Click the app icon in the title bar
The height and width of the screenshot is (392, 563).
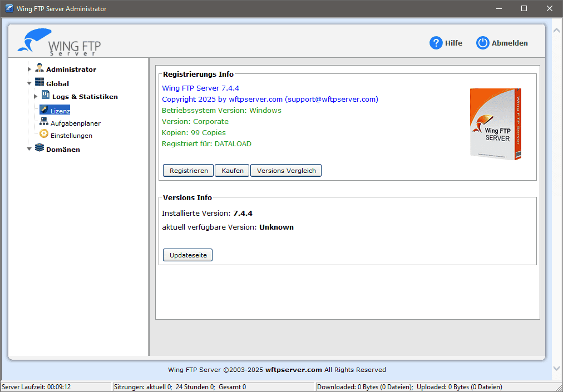9,8
